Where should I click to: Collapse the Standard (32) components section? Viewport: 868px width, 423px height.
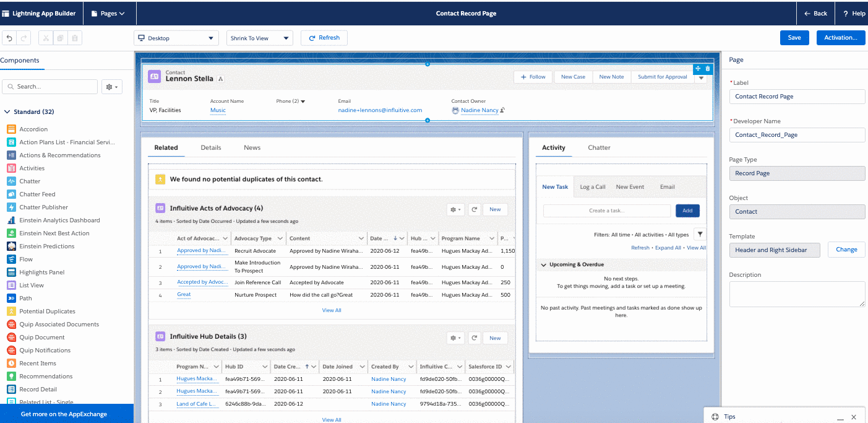coord(7,112)
